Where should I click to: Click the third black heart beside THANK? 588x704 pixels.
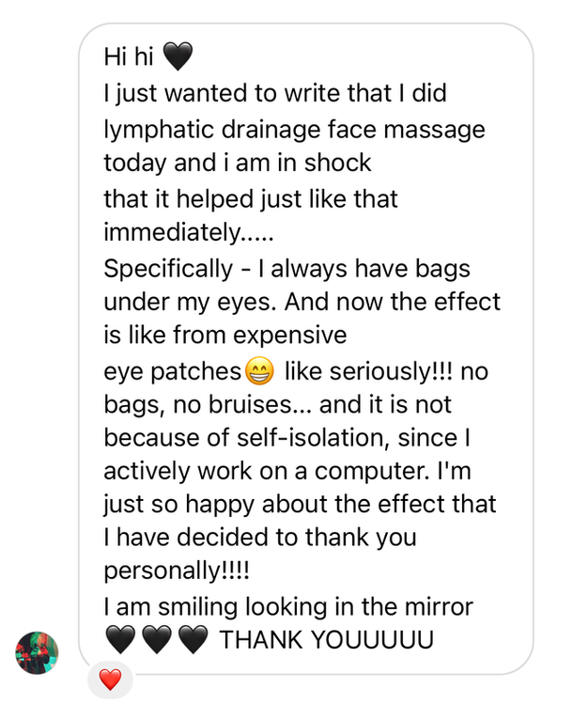(x=192, y=641)
